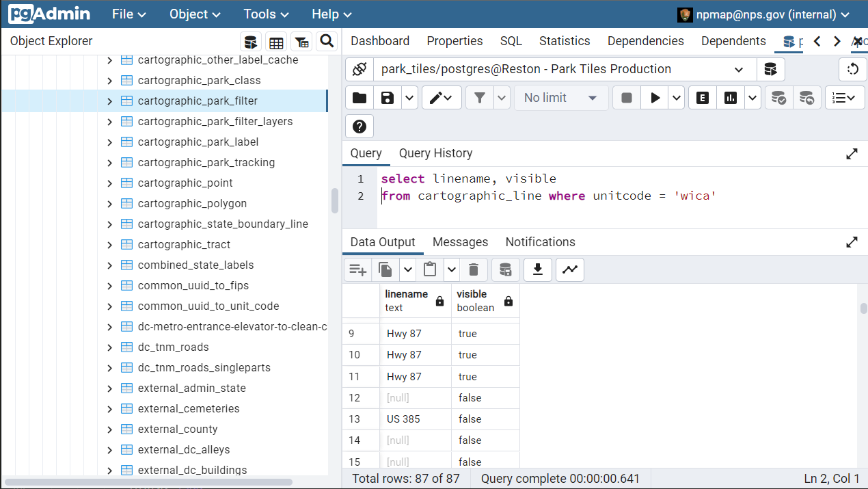Click the Help question mark icon
Viewport: 868px width, 489px height.
click(x=360, y=127)
